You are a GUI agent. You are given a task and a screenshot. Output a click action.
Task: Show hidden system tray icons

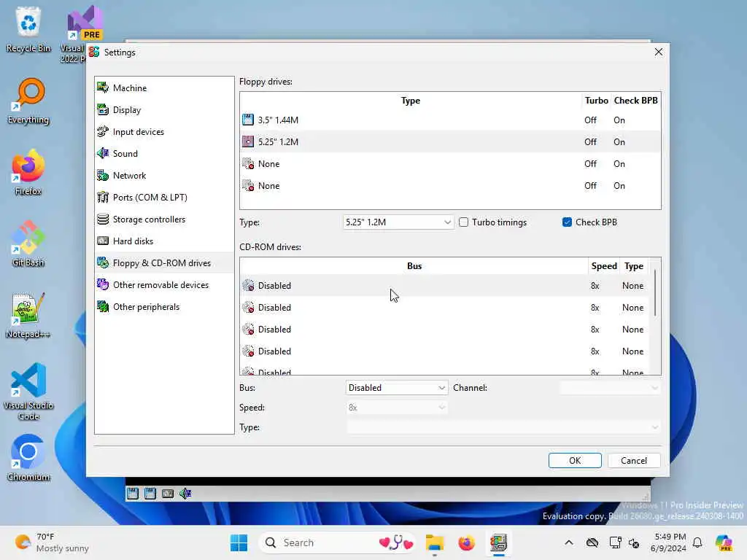569,542
